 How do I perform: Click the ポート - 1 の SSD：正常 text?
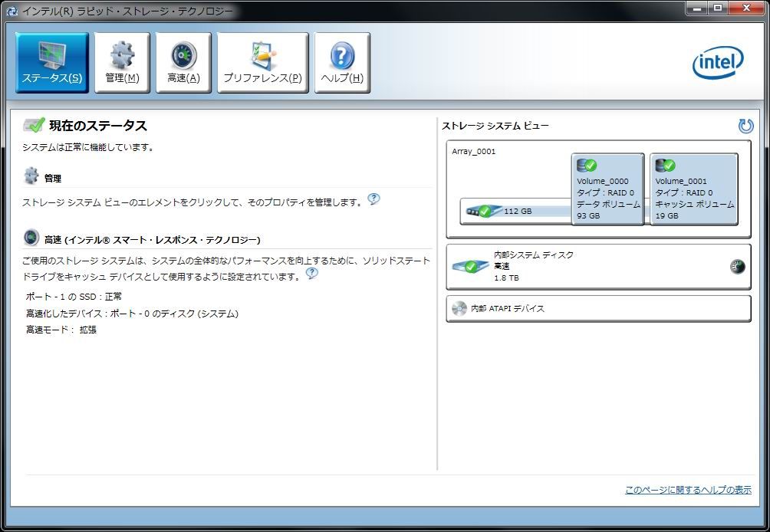click(74, 297)
